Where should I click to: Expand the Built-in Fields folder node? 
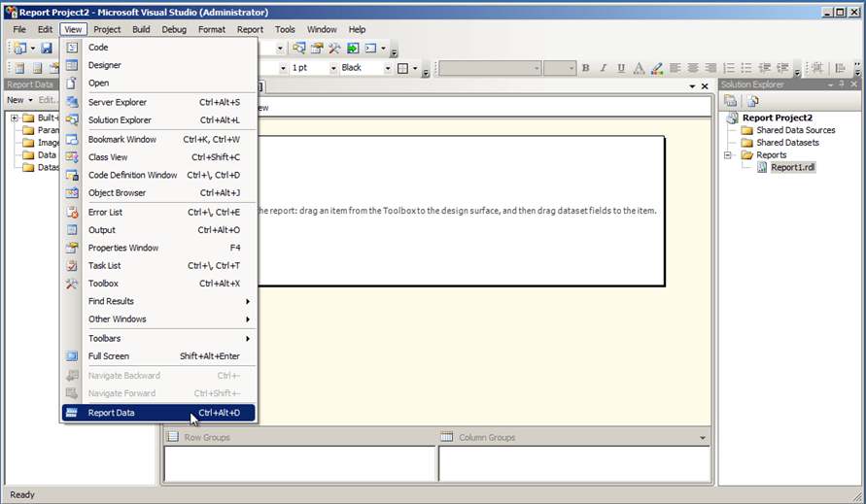tap(15, 118)
